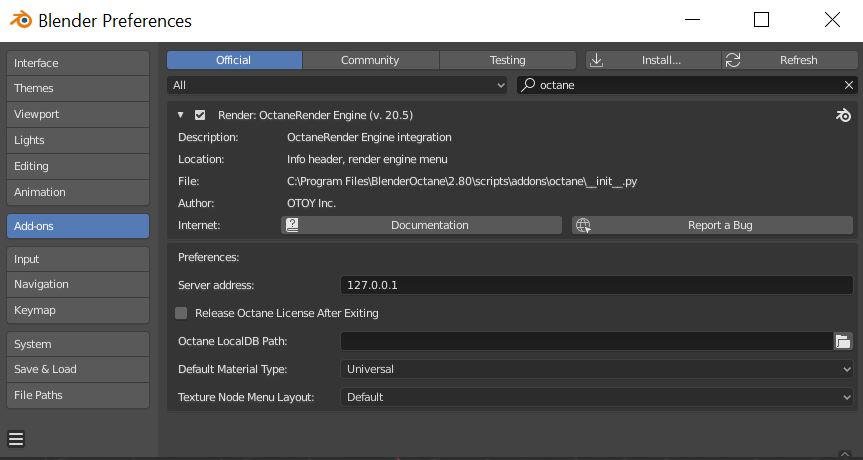863x460 pixels.
Task: Click the Refresh button
Action: click(x=790, y=60)
